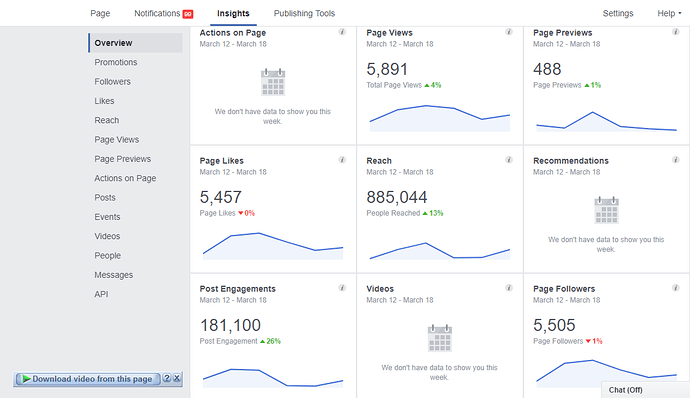Click the Page Views line chart
This screenshot has width=690, height=398.
click(440, 118)
